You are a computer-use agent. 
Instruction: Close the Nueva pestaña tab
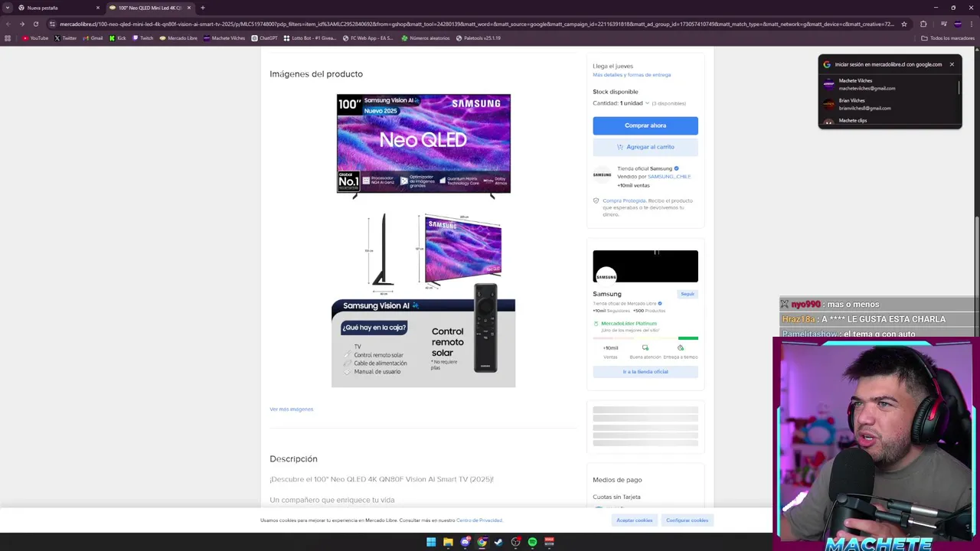pyautogui.click(x=97, y=8)
